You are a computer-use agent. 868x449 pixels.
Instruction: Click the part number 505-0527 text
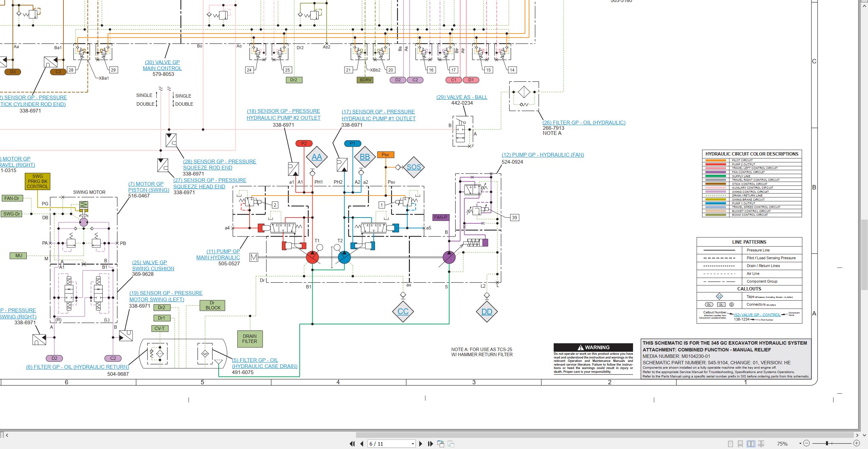229,264
